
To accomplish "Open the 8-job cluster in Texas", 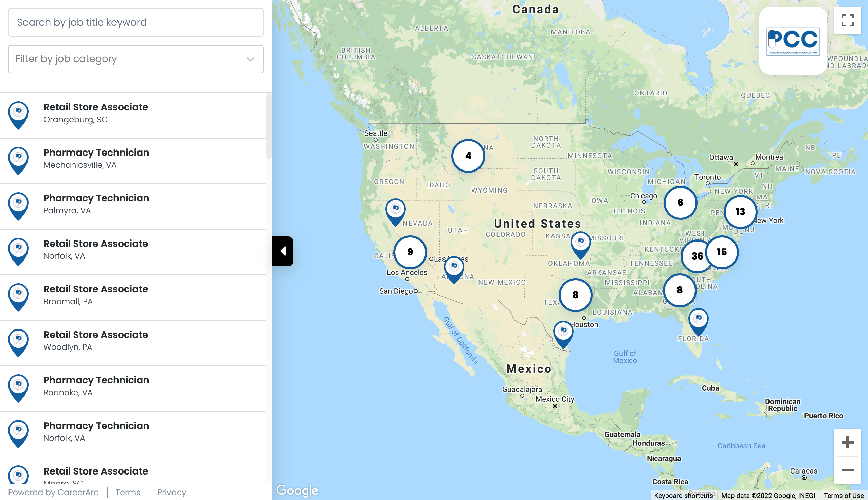I will [x=575, y=295].
